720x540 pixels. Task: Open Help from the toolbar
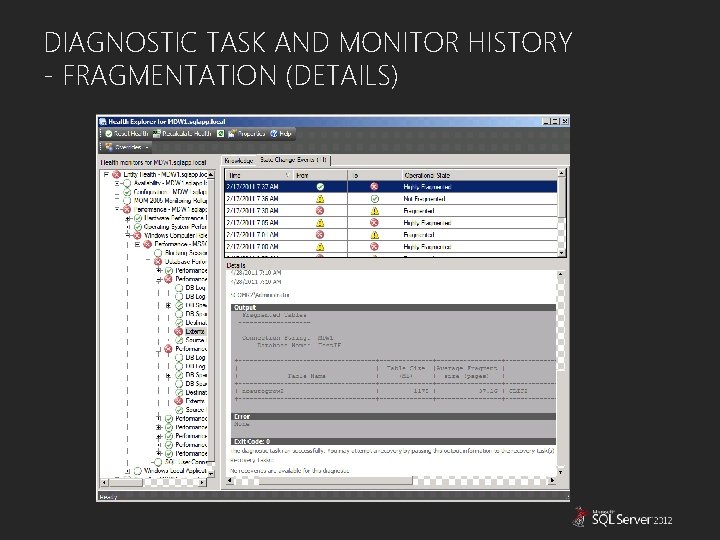pyautogui.click(x=281, y=134)
